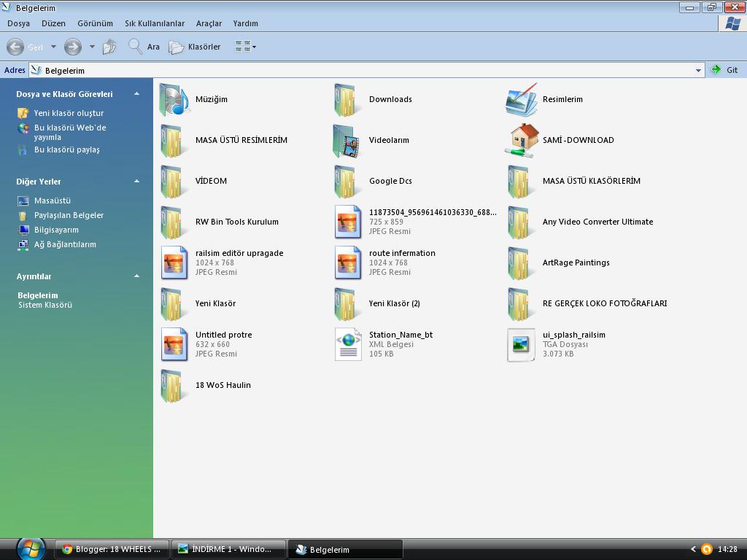
Task: Open Back button history dropdown arrow
Action: 53,47
